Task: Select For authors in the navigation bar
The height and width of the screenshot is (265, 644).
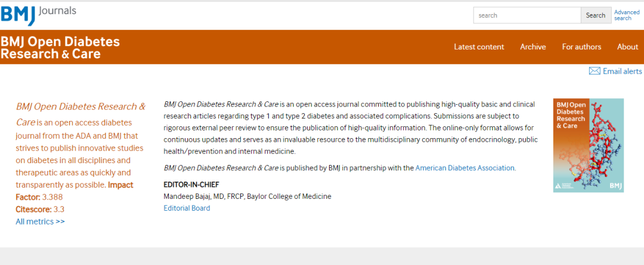Action: pyautogui.click(x=581, y=47)
